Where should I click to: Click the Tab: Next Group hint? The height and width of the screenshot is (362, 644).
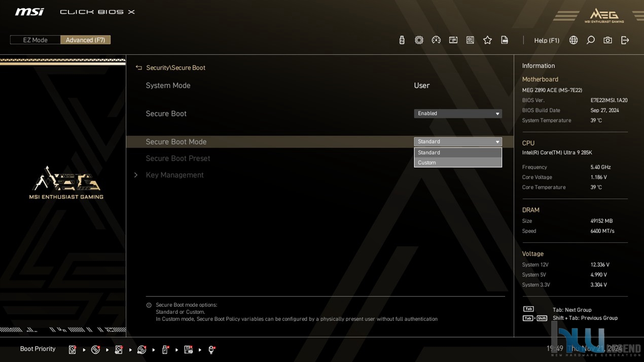pos(572,310)
